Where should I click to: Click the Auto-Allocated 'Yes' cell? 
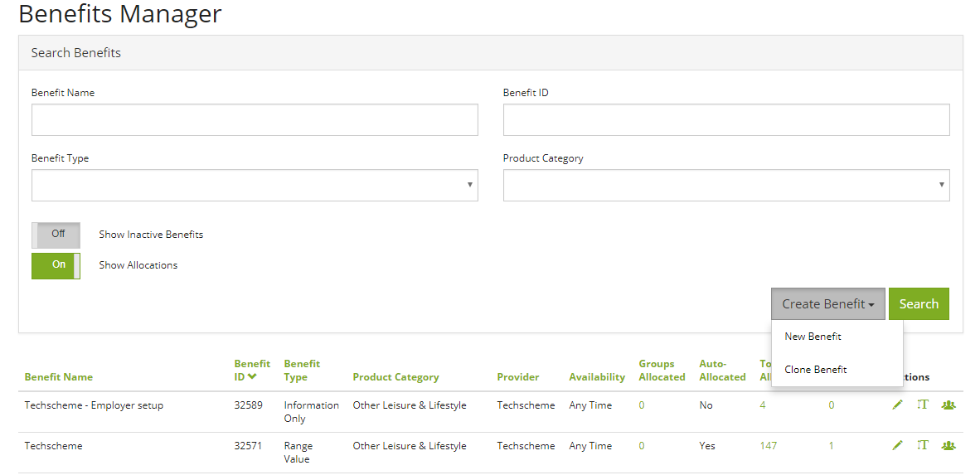tap(707, 446)
